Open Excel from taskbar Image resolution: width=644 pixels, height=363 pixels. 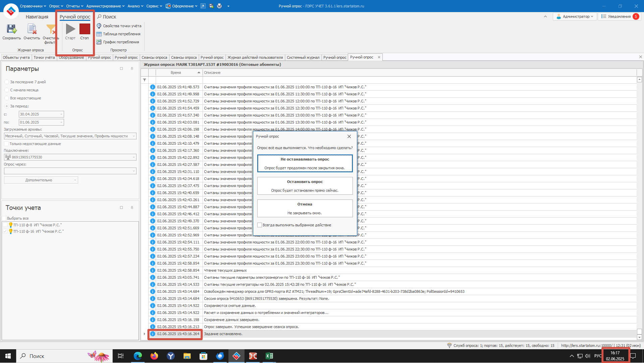pyautogui.click(x=269, y=356)
